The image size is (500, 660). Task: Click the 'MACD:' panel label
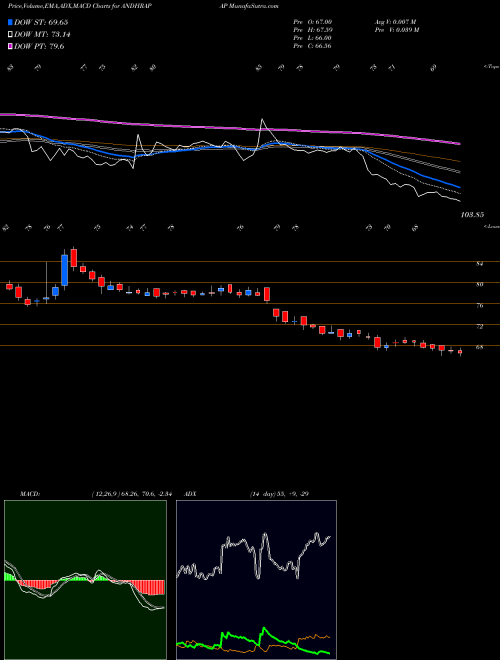[30, 494]
